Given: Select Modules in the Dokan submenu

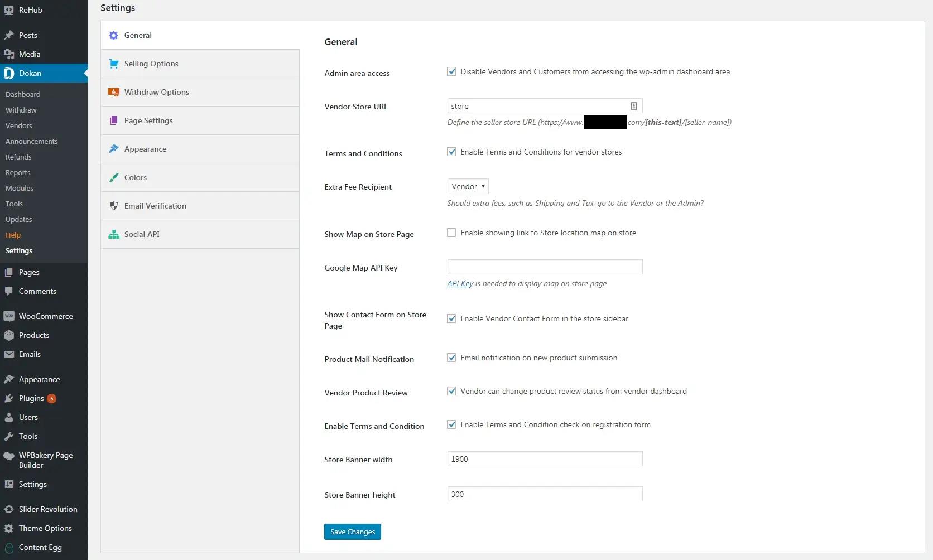Looking at the screenshot, I should point(20,188).
